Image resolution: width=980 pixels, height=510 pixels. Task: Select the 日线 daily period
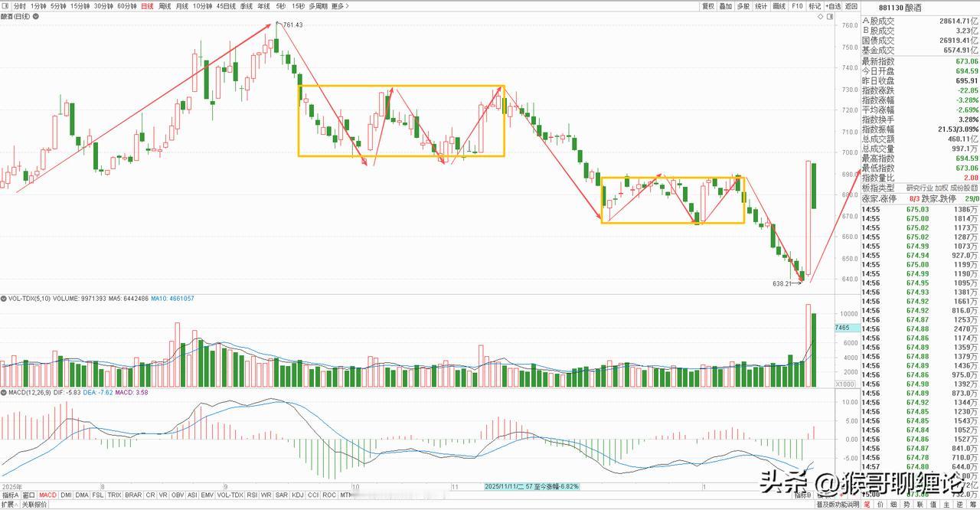(147, 6)
